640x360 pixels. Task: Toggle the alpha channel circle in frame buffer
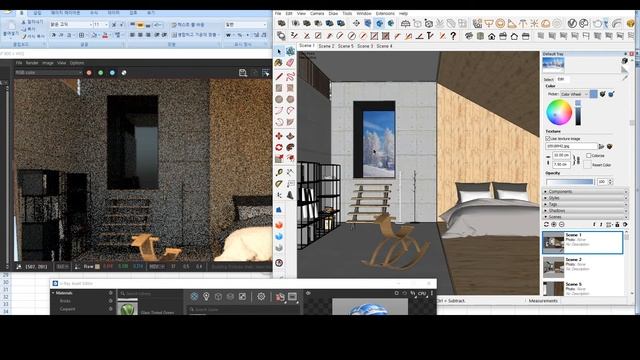[124, 73]
